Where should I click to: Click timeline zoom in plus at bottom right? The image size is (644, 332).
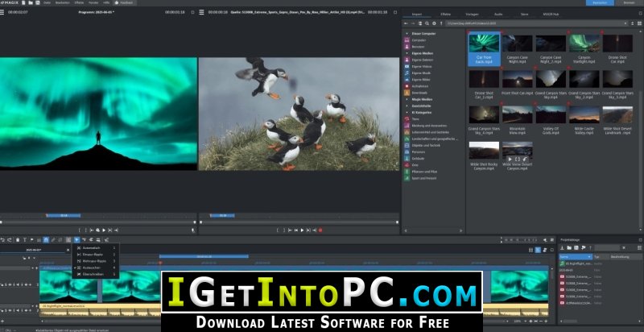[545, 321]
